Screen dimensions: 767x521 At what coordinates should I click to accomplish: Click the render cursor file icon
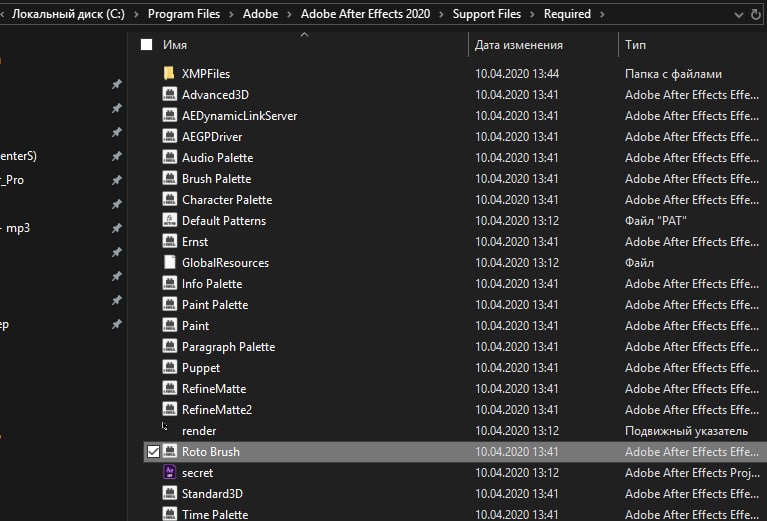click(165, 427)
